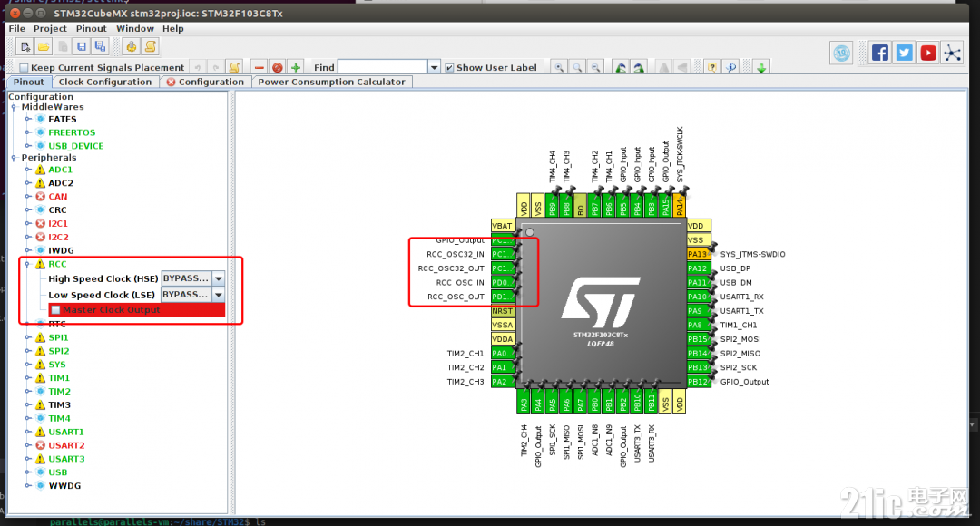Open the Window menu

point(135,29)
